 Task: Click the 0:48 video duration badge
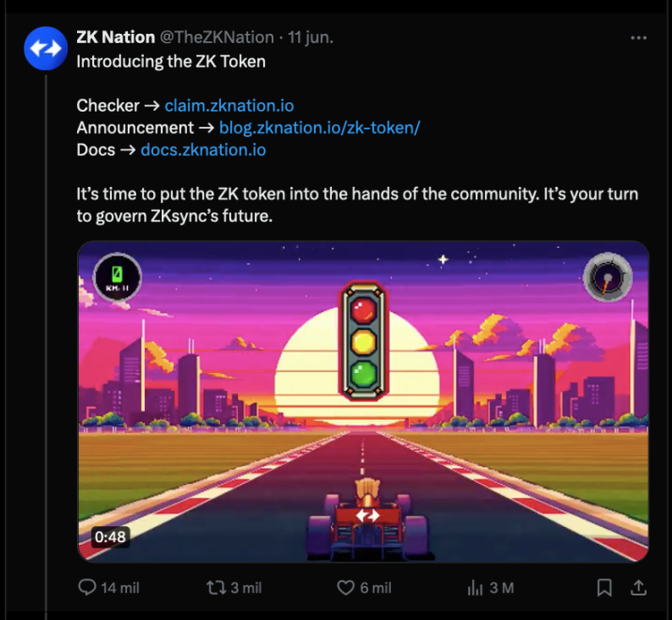[109, 537]
